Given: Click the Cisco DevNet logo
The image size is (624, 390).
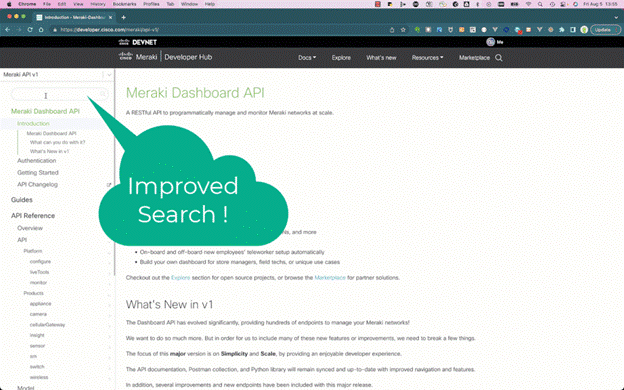Looking at the screenshot, I should (138, 42).
